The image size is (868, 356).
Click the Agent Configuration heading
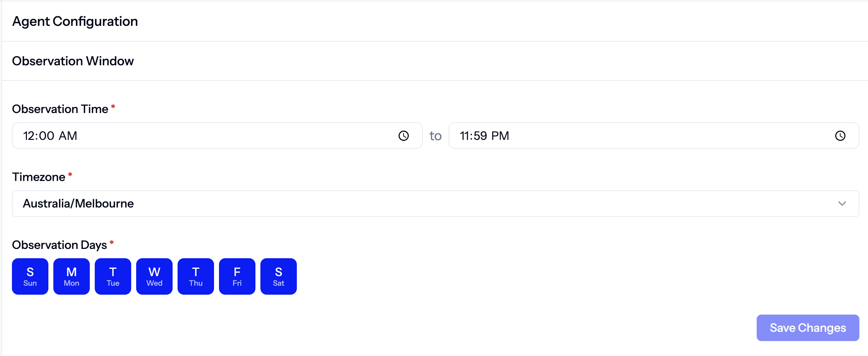point(75,21)
